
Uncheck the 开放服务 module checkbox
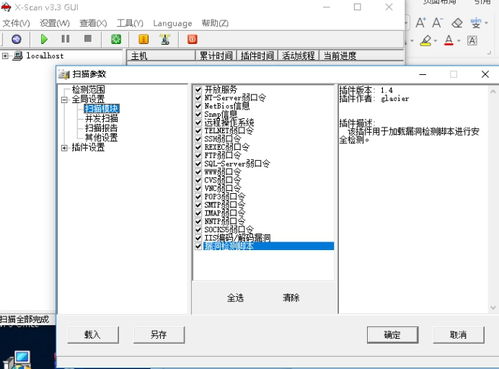198,90
